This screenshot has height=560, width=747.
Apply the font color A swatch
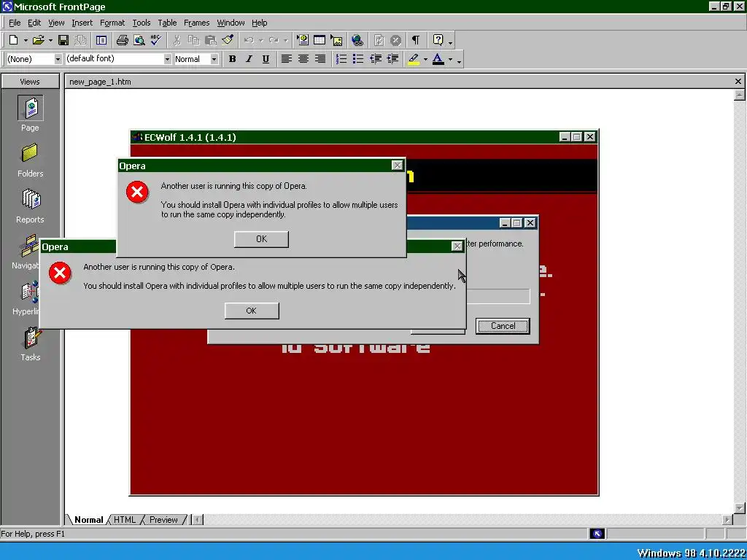438,59
